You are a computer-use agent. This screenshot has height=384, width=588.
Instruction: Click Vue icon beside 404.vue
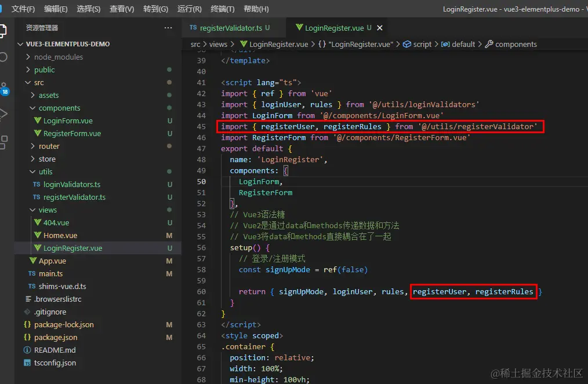point(38,222)
